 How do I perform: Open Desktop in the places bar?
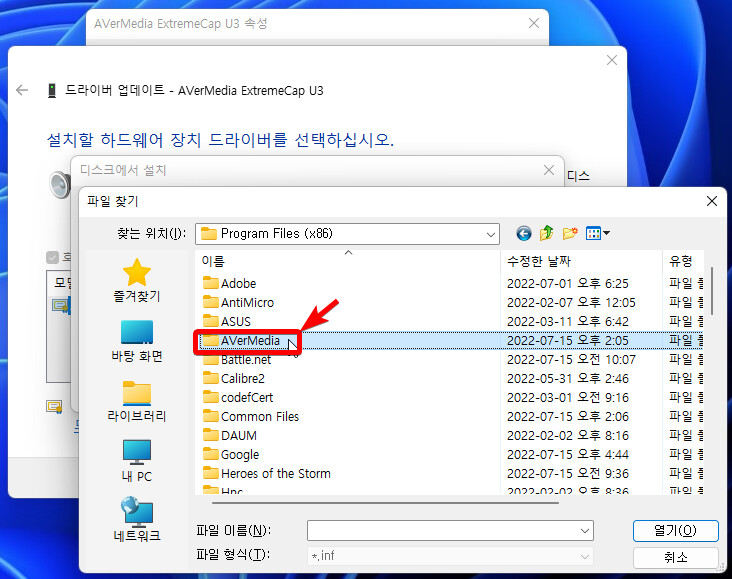click(137, 341)
